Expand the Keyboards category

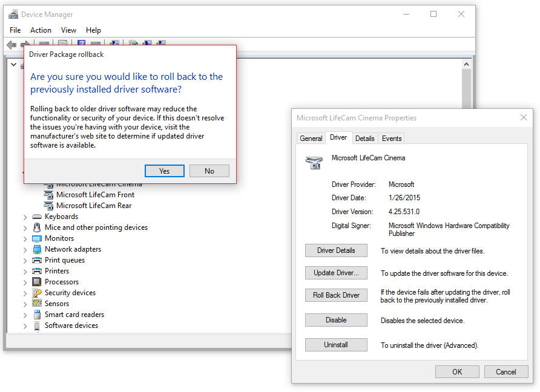tap(25, 217)
